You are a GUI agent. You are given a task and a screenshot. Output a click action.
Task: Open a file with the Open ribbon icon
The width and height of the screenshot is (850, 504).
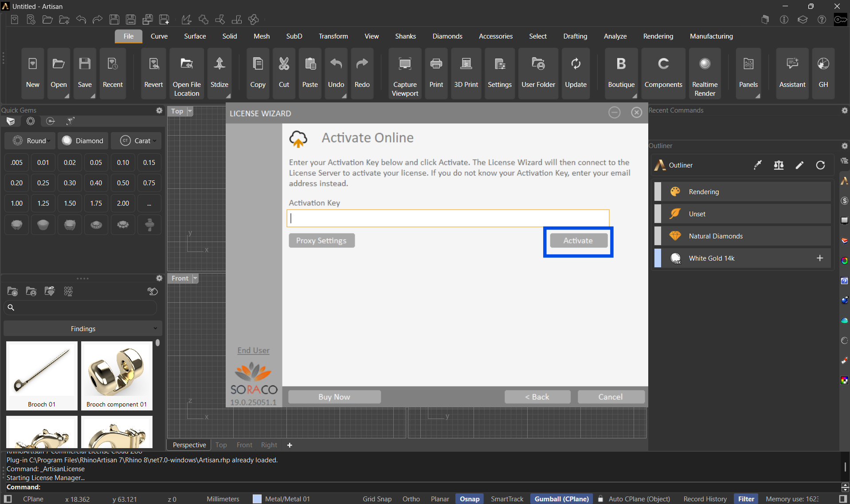click(59, 73)
